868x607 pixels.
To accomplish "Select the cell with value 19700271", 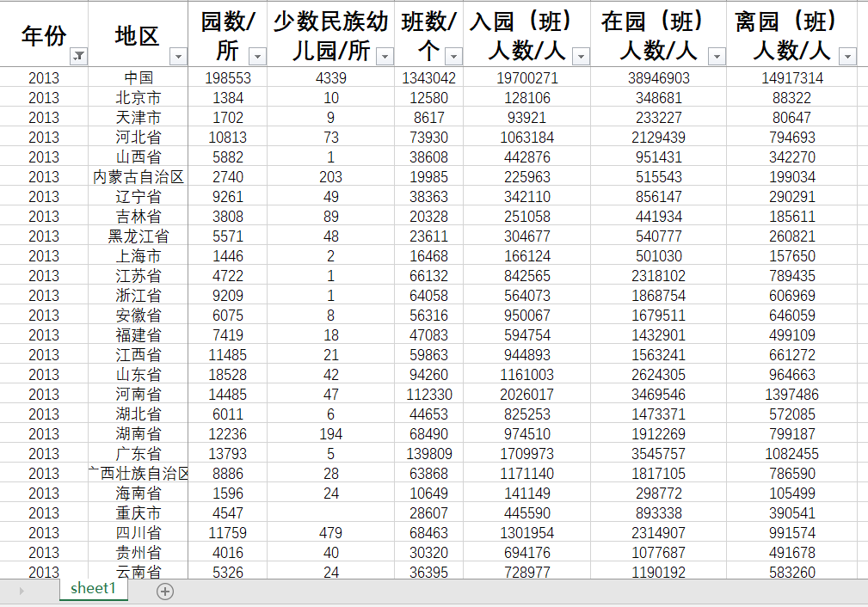I will click(526, 78).
